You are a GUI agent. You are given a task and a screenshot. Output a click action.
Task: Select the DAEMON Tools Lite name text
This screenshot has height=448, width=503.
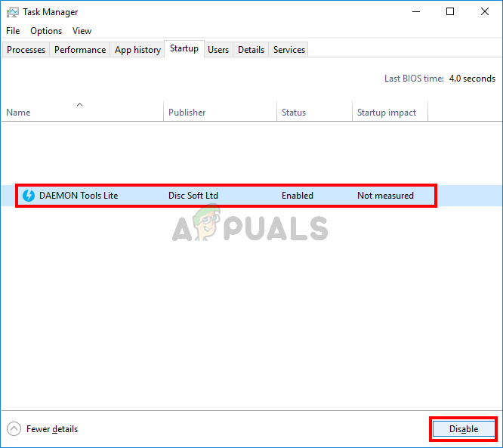tap(79, 196)
